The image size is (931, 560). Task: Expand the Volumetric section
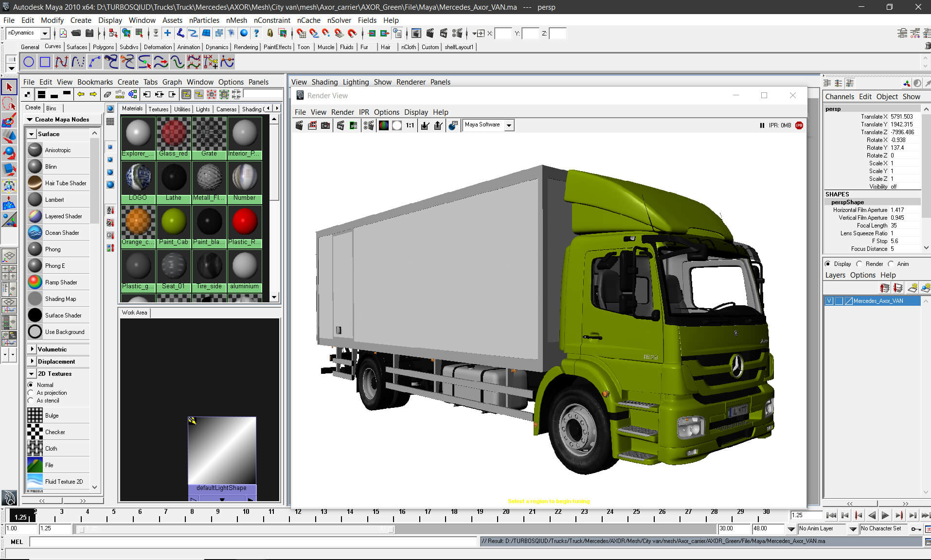coord(32,349)
